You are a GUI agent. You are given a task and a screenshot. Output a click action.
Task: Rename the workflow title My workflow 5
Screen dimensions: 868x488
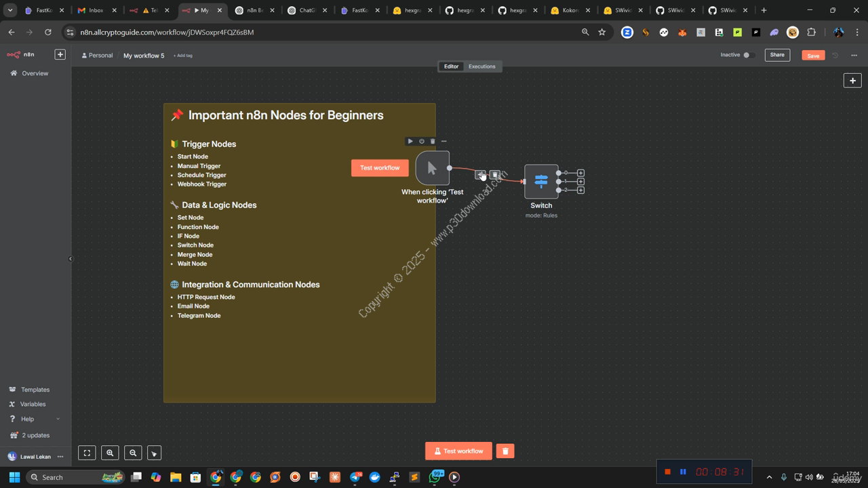[144, 56]
